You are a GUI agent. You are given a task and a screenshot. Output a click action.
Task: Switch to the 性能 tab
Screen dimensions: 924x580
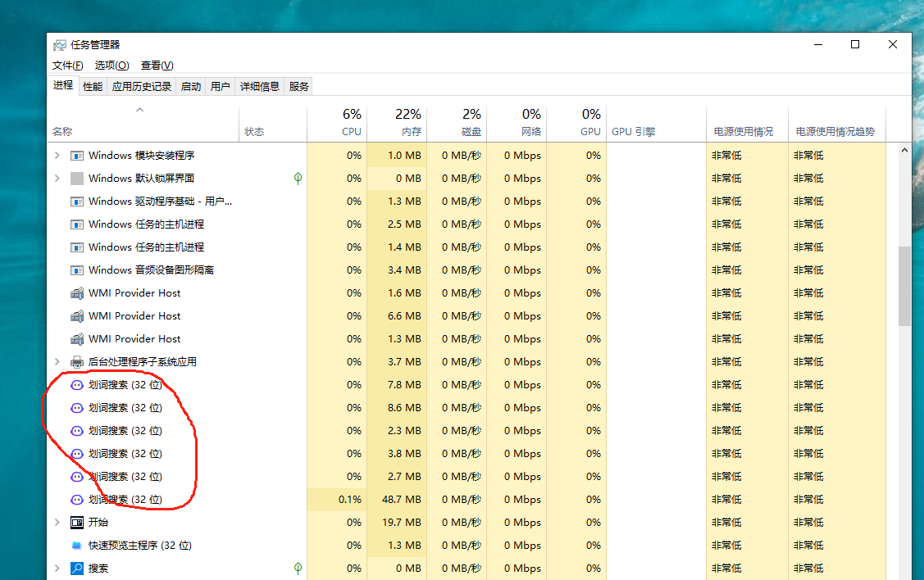93,86
